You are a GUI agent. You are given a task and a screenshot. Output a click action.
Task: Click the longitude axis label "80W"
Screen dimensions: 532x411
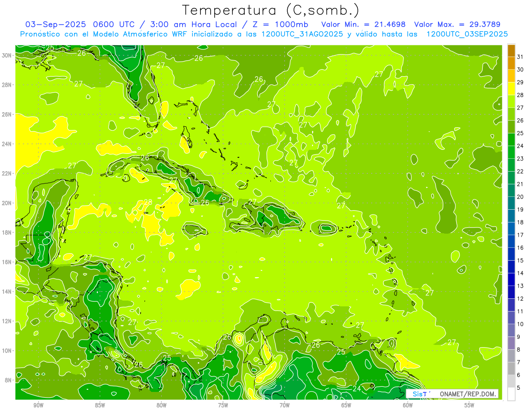(x=161, y=405)
